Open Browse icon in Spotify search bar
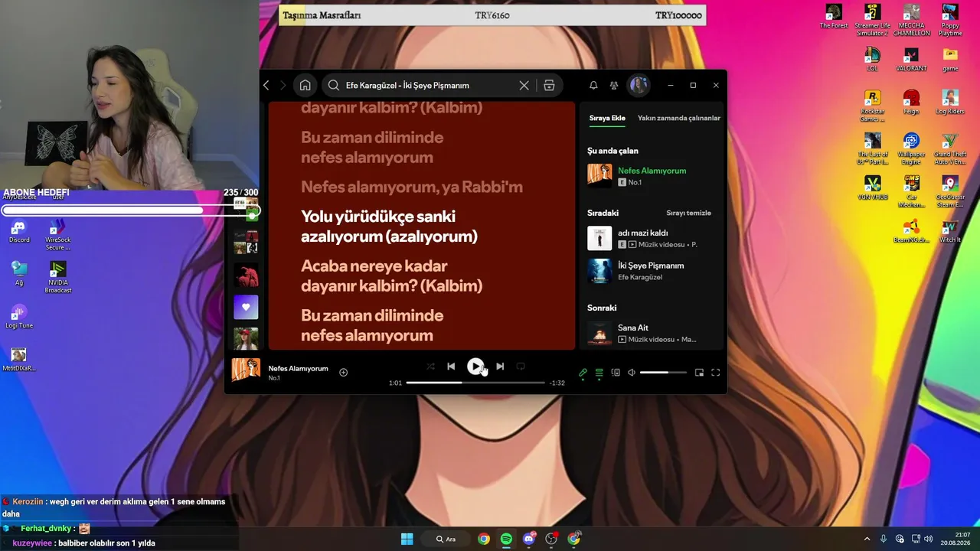 click(549, 85)
